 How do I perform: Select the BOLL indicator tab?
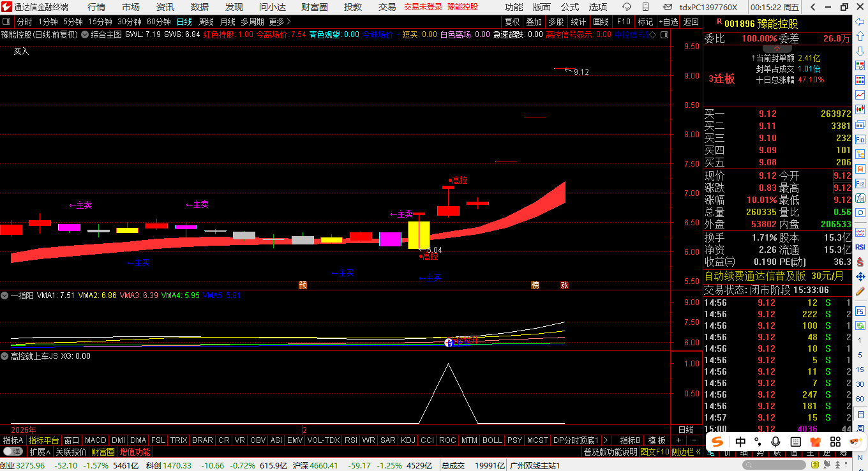pos(492,440)
